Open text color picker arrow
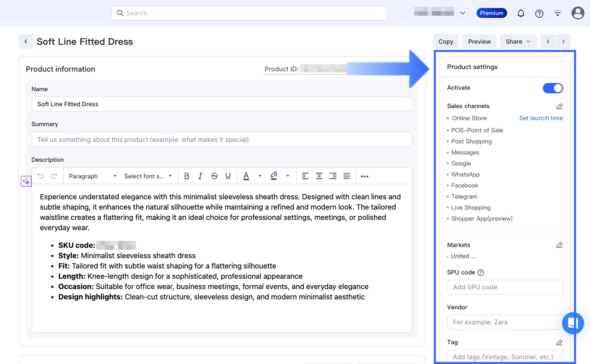Screen dimensions: 590x364 pyautogui.click(x=260, y=176)
